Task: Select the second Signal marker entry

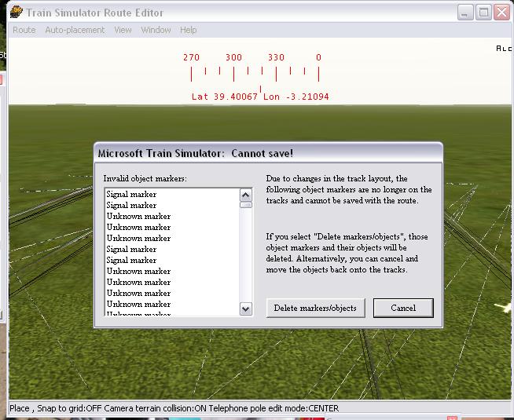Action: coord(131,205)
